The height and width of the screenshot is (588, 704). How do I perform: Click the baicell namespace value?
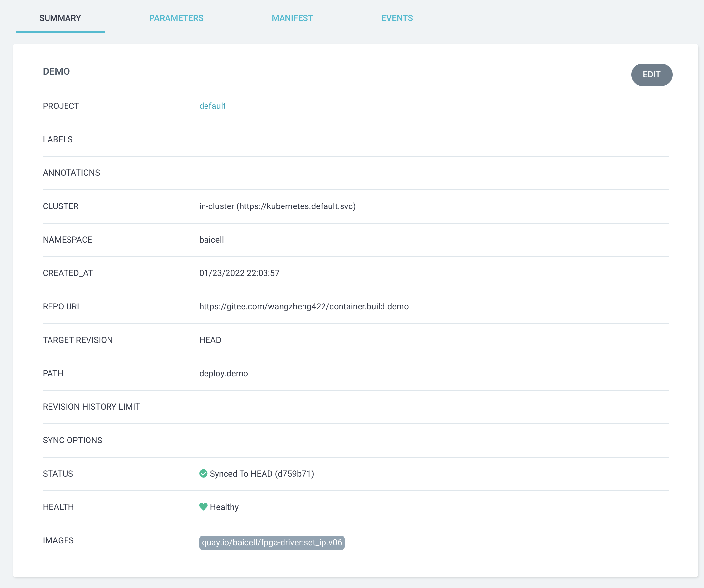tap(211, 240)
